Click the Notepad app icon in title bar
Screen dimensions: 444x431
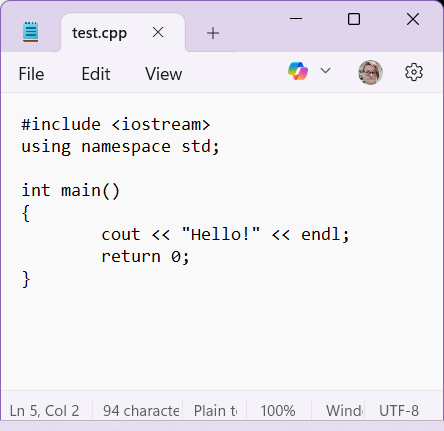pyautogui.click(x=30, y=32)
